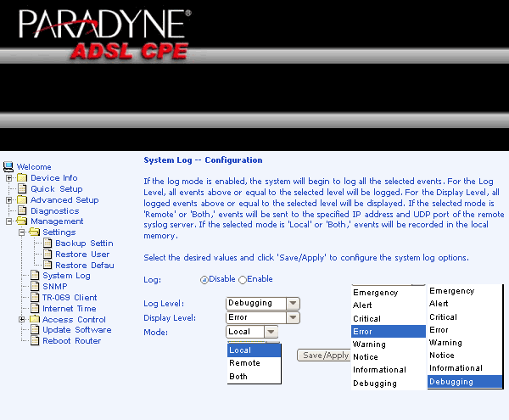Pick highlighted Error in left level list

pos(389,332)
